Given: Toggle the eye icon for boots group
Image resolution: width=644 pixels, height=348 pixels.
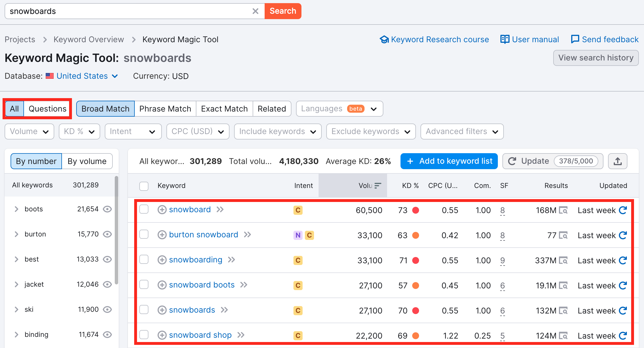Looking at the screenshot, I should pyautogui.click(x=107, y=209).
